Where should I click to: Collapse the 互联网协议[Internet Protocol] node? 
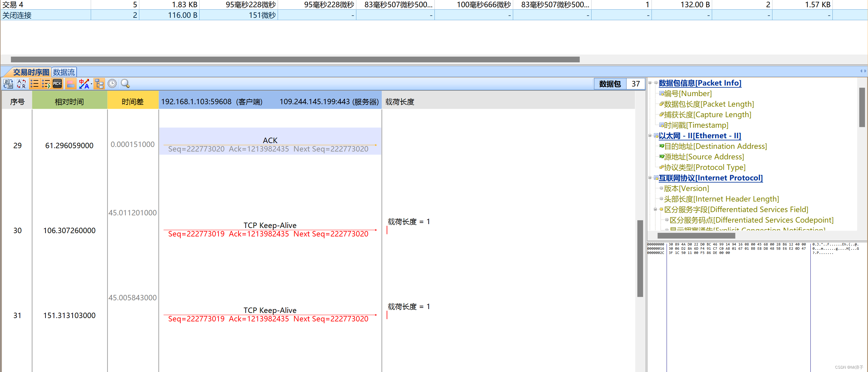tap(650, 178)
